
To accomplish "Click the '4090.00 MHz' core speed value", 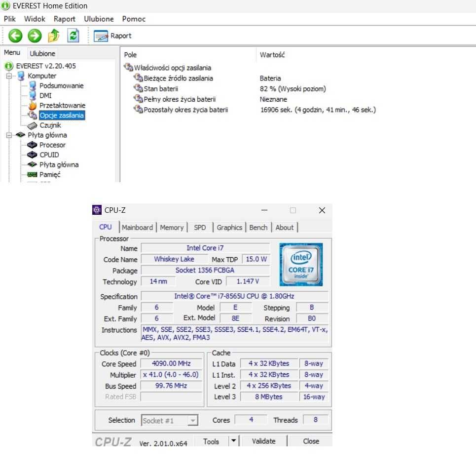I will pyautogui.click(x=171, y=363).
